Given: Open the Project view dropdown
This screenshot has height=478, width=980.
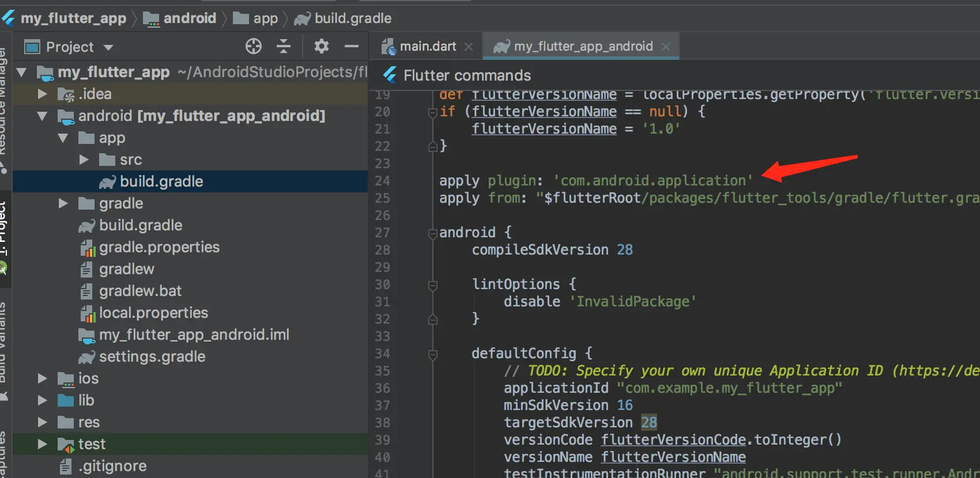Looking at the screenshot, I should [x=108, y=47].
